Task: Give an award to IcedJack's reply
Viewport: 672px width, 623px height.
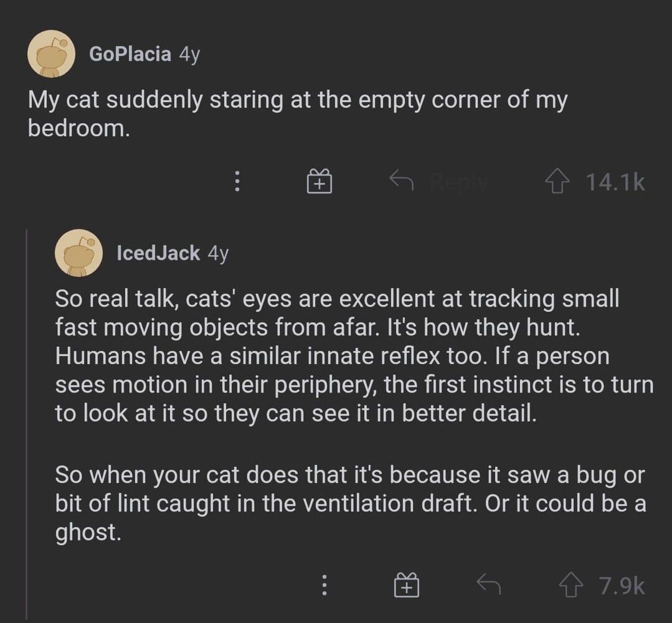Action: (x=406, y=586)
